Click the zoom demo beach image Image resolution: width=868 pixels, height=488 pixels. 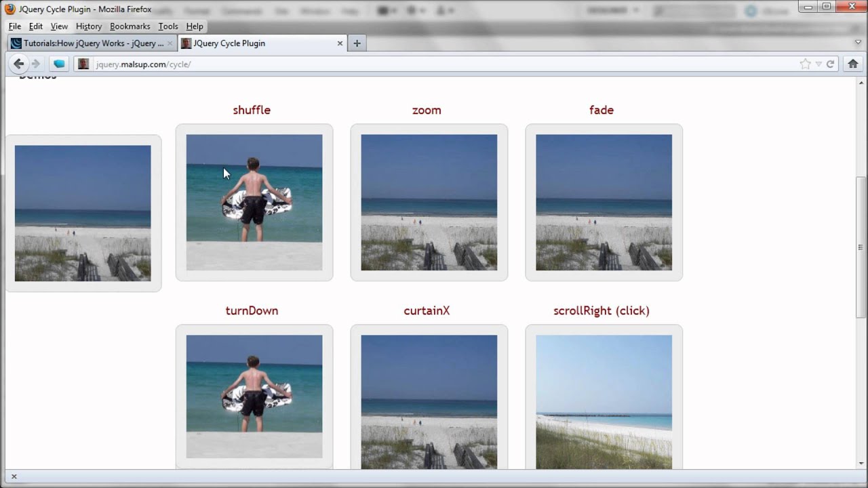[429, 202]
